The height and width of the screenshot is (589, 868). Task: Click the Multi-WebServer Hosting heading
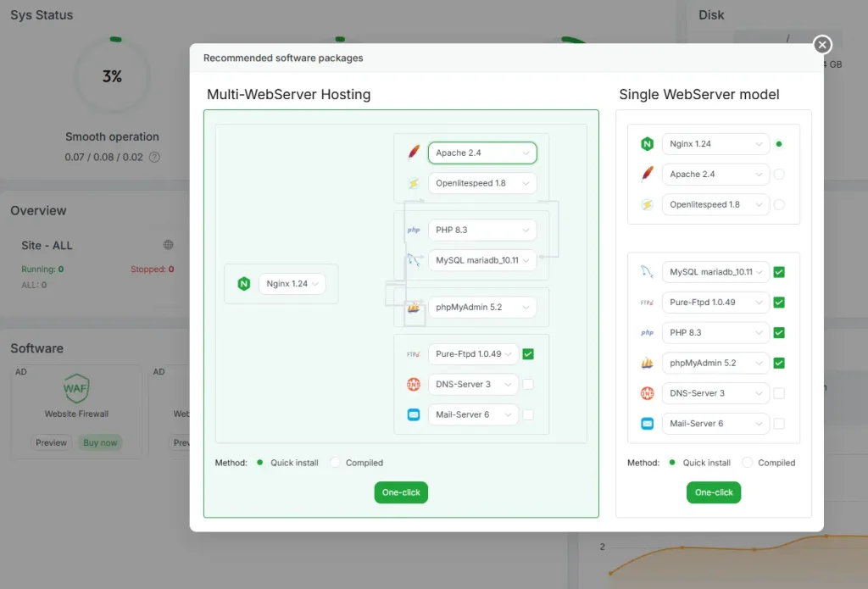pyautogui.click(x=288, y=95)
